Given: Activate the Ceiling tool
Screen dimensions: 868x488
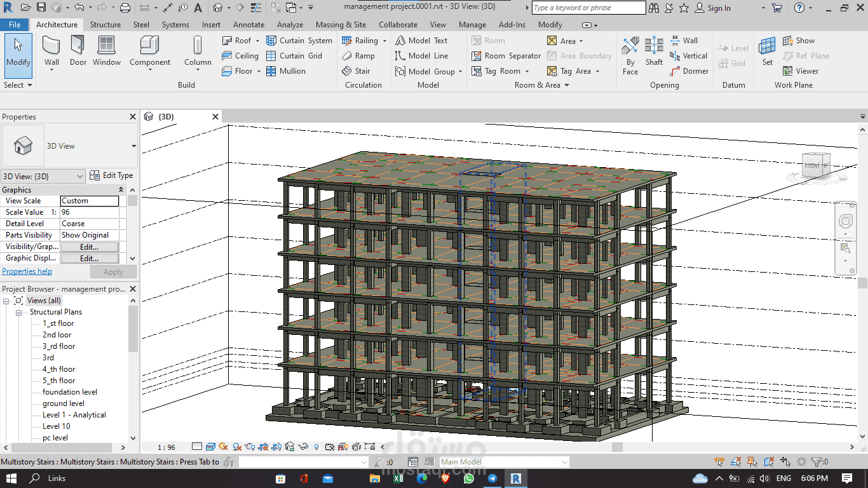Looking at the screenshot, I should (240, 56).
